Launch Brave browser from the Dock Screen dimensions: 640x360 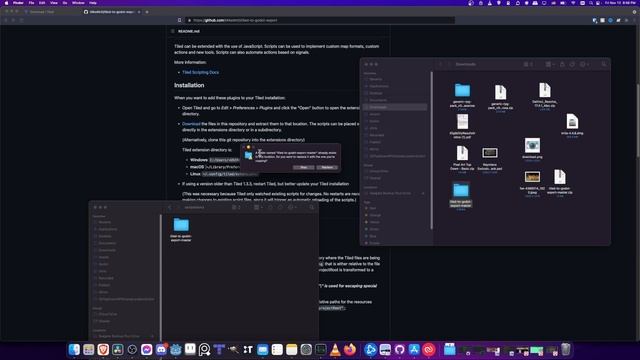tap(103, 350)
